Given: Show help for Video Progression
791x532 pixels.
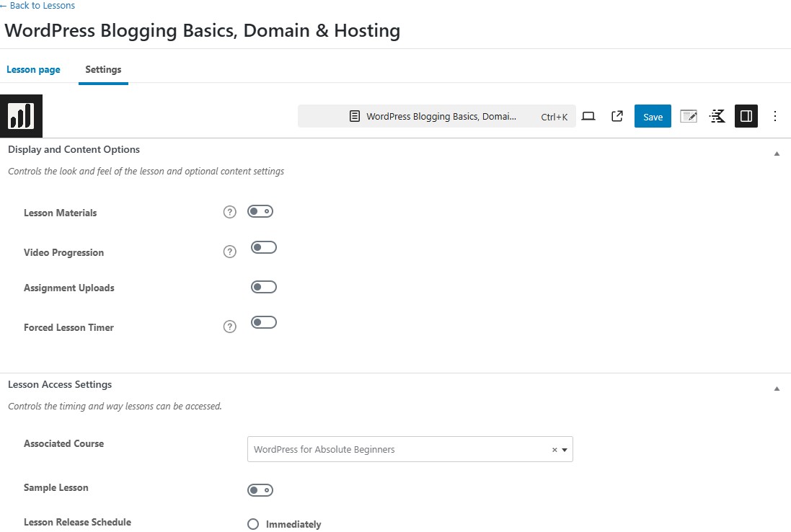Looking at the screenshot, I should point(229,252).
